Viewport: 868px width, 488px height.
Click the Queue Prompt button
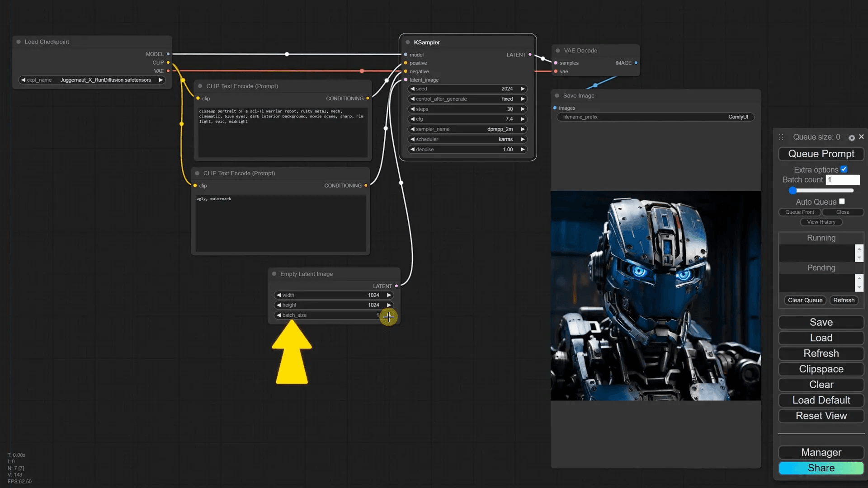(x=821, y=154)
